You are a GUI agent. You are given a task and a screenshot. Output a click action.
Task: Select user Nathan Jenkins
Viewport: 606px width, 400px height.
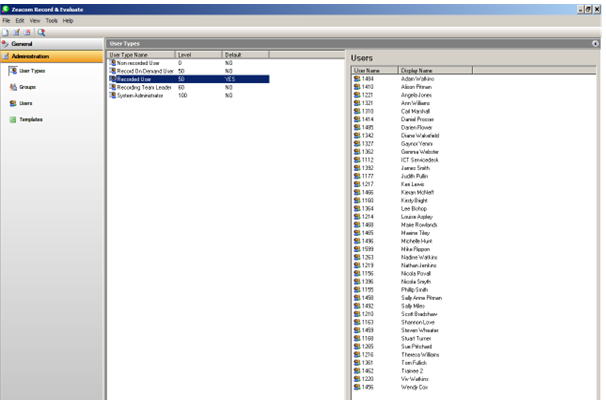[419, 266]
